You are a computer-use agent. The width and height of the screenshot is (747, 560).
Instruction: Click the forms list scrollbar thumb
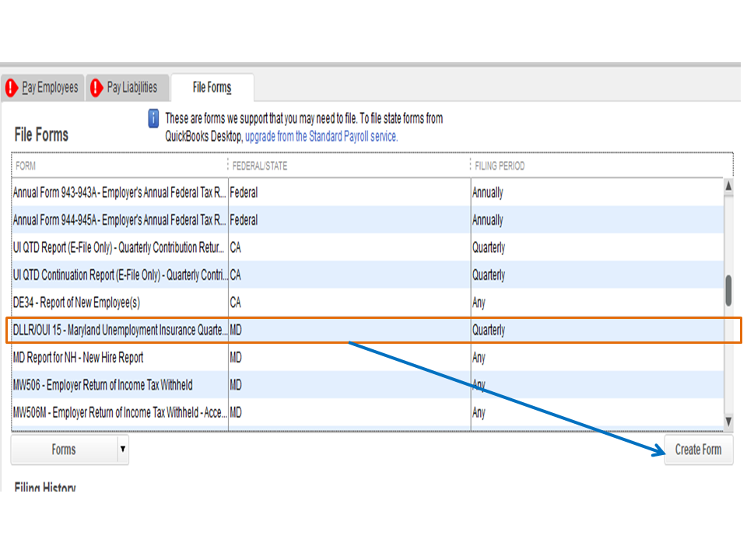(728, 291)
